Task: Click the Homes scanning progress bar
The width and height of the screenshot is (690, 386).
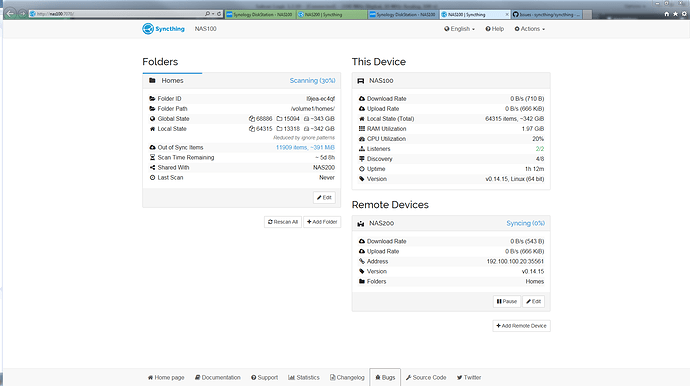Action: (172, 73)
